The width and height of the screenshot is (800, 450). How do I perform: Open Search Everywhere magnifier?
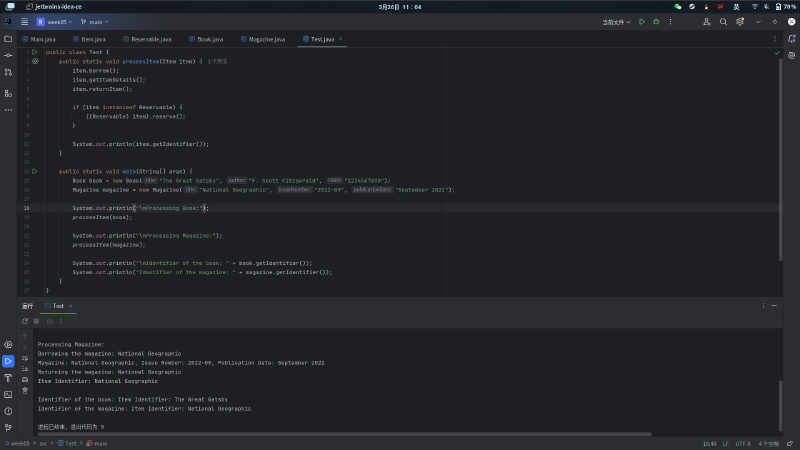[x=723, y=22]
